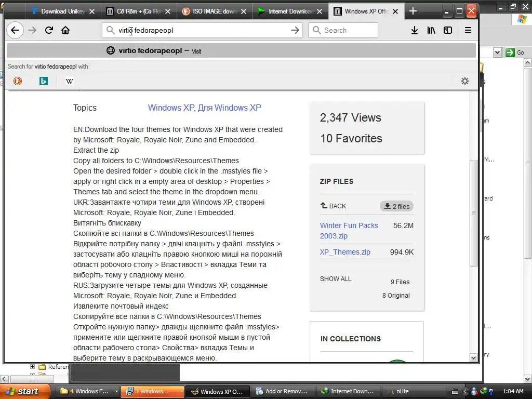This screenshot has height=399, width=532.
Task: Click the Go arrow in the address bar
Action: (x=295, y=30)
